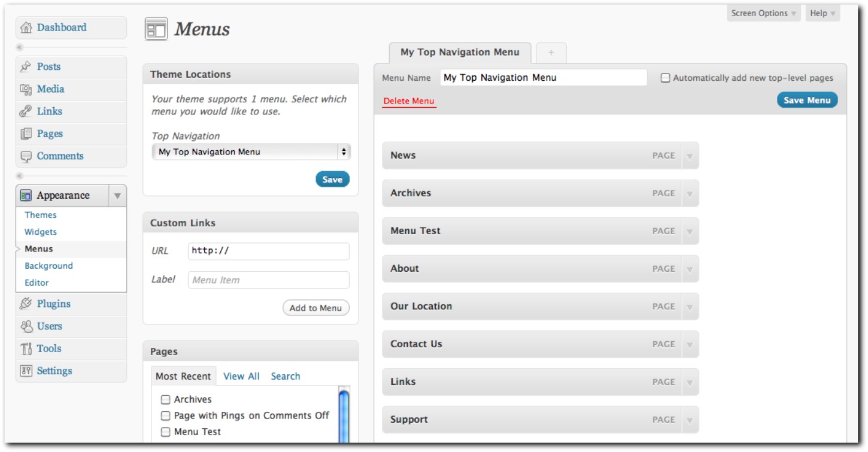Expand the Links menu item settings
Viewport: 868px width, 452px height.
(x=690, y=382)
